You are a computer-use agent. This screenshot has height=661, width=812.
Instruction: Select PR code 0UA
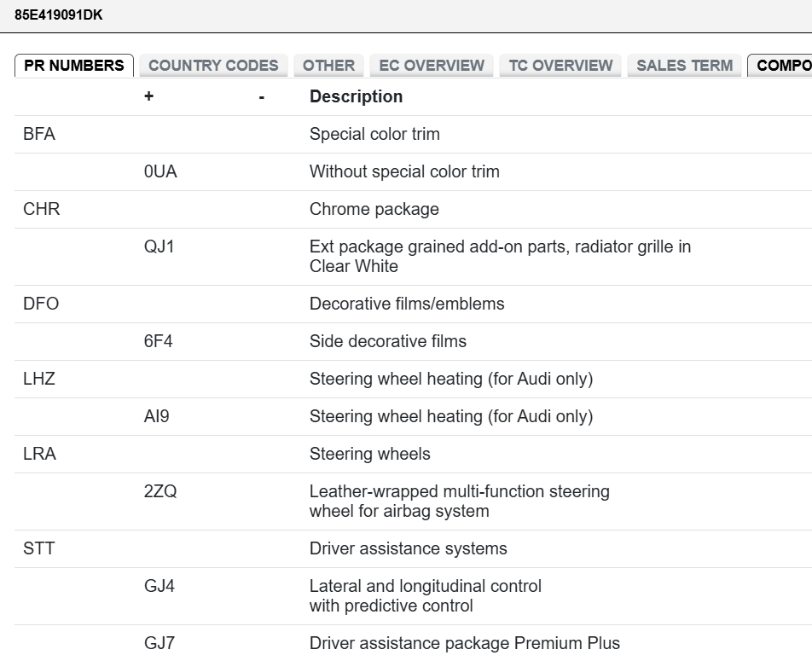160,171
